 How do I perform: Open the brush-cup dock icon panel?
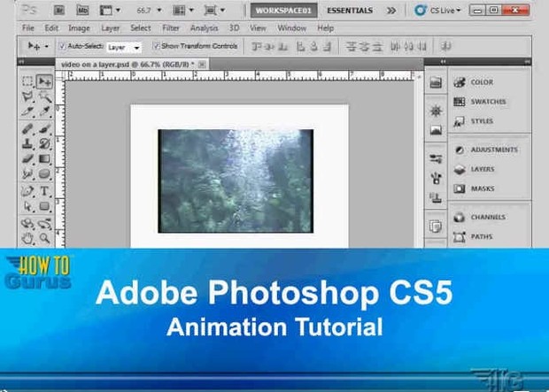[436, 179]
